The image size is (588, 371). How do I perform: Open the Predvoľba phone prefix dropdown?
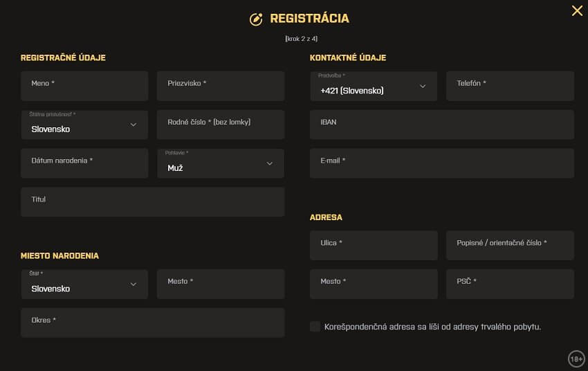[x=374, y=87]
